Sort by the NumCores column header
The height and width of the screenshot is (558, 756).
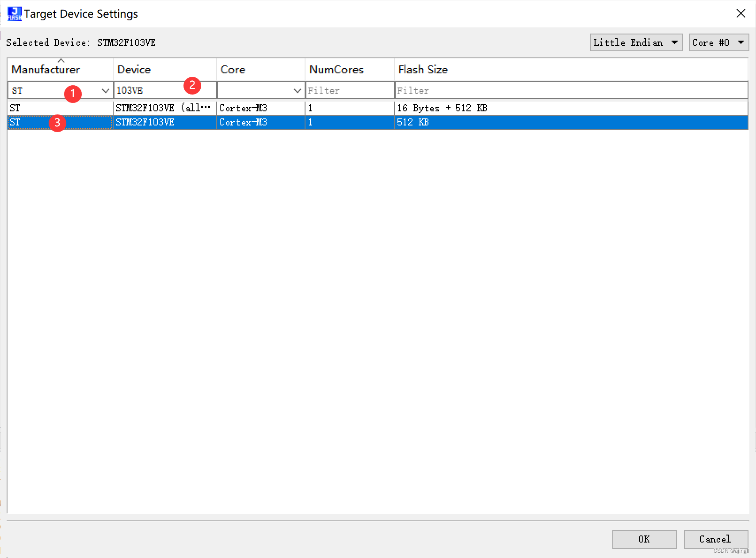pos(350,69)
